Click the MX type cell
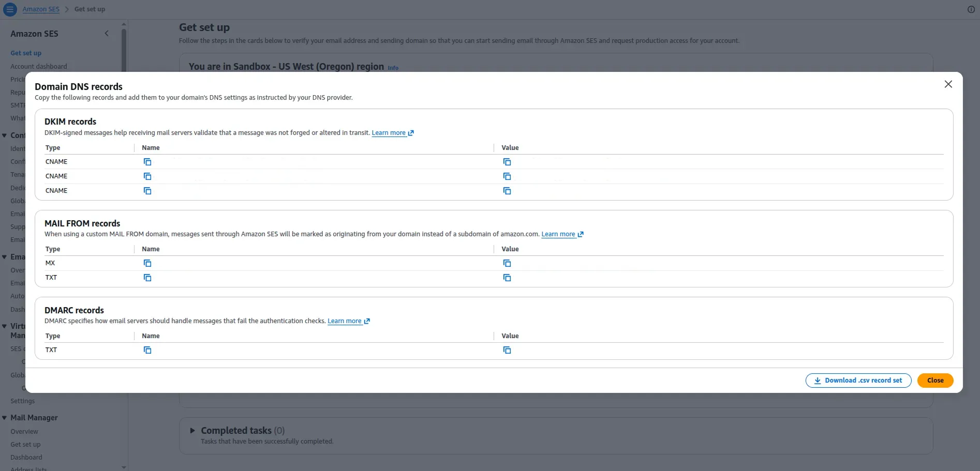This screenshot has height=471, width=980. click(50, 263)
